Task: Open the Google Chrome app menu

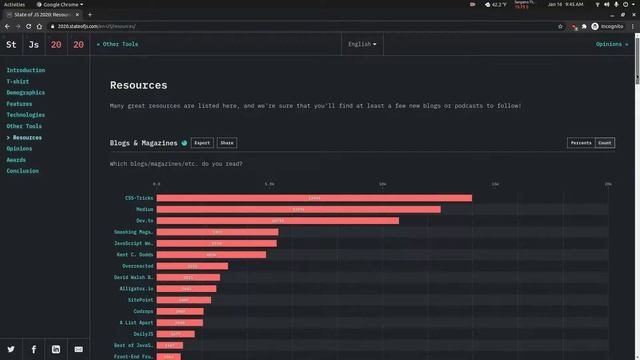Action: pyautogui.click(x=60, y=4)
